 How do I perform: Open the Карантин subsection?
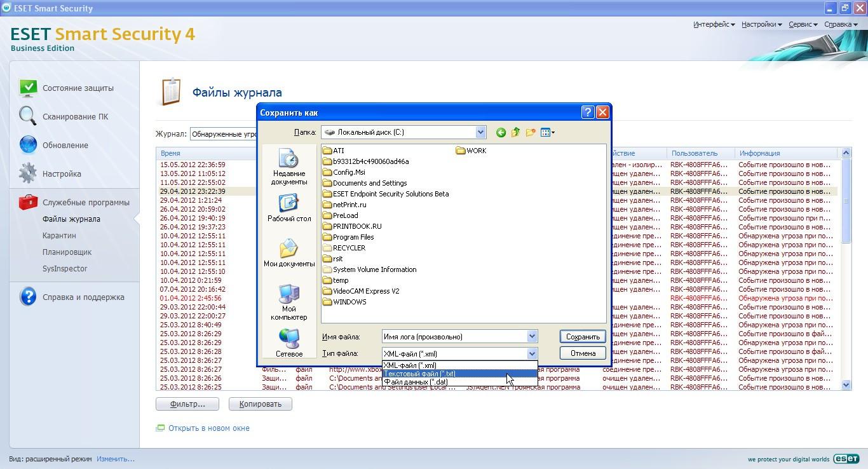pyautogui.click(x=59, y=236)
